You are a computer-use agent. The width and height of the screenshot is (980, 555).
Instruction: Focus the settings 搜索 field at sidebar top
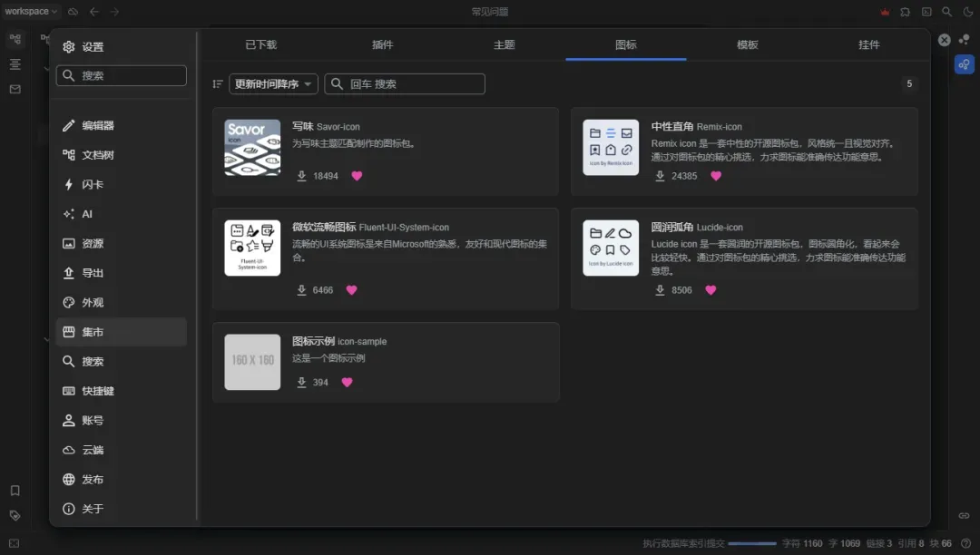point(122,75)
